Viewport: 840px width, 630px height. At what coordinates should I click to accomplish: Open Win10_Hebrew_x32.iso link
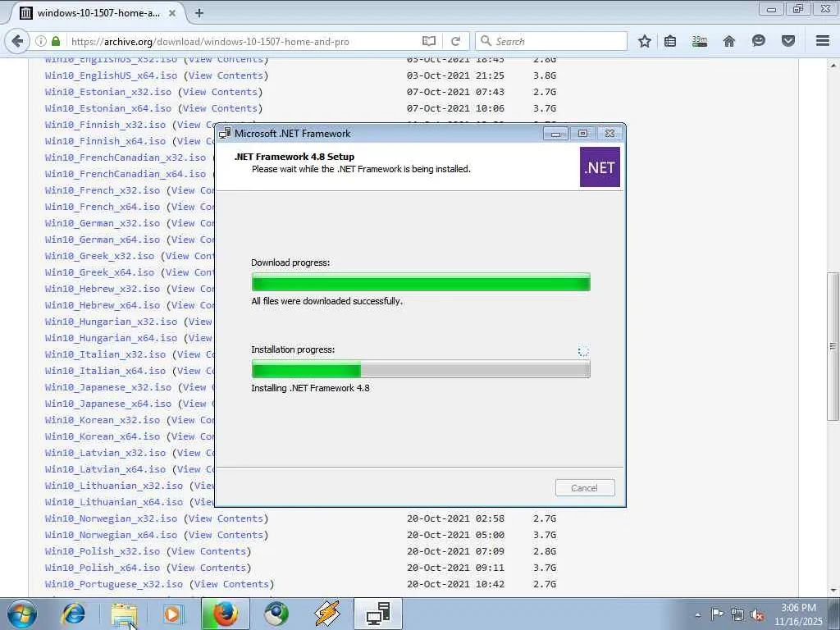click(103, 289)
